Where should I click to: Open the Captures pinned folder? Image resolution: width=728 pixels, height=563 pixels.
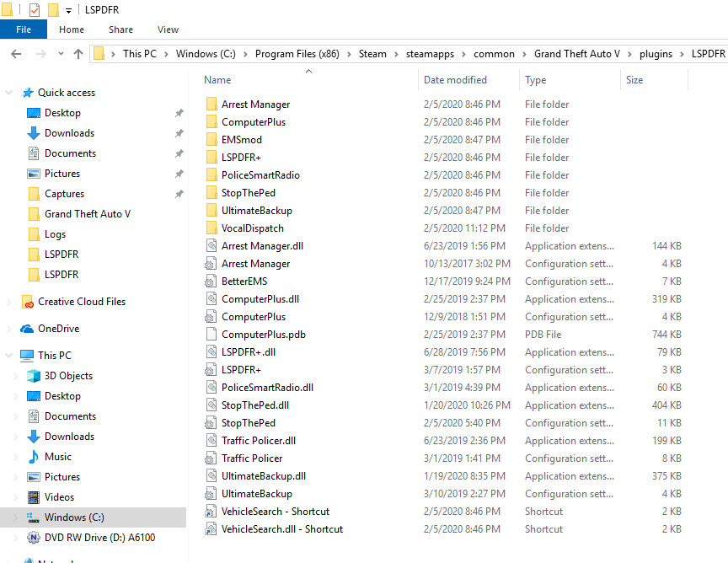tap(64, 194)
